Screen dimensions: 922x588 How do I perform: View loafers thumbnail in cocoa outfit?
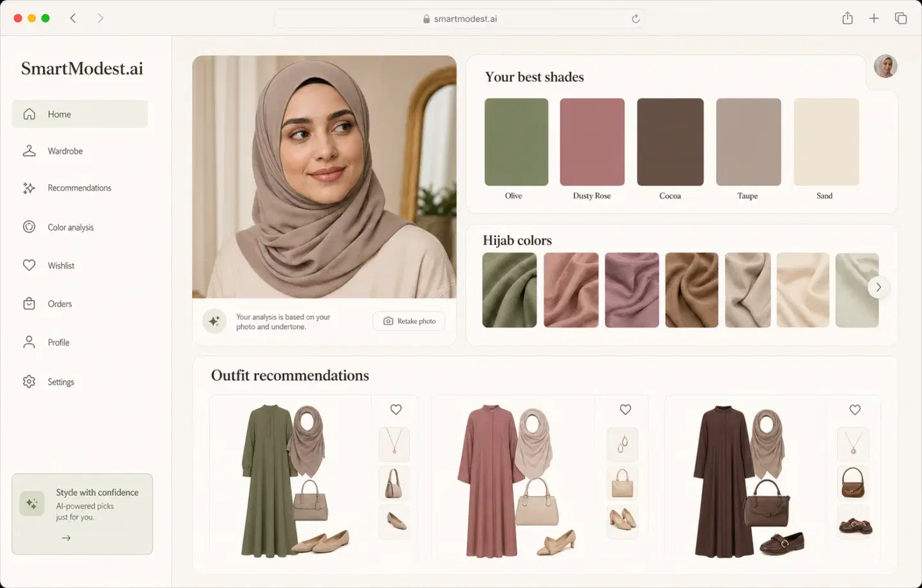[x=853, y=521]
